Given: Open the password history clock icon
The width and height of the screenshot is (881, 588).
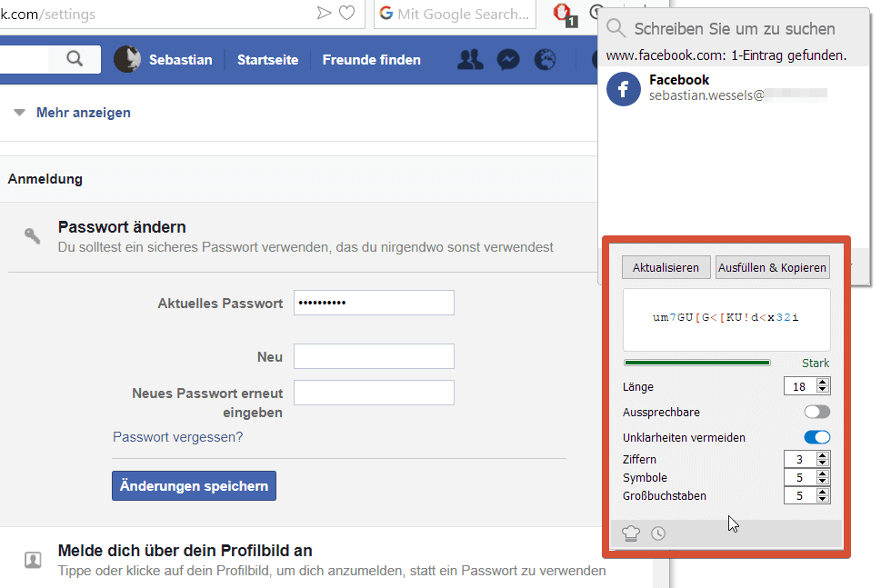Looking at the screenshot, I should 658,533.
